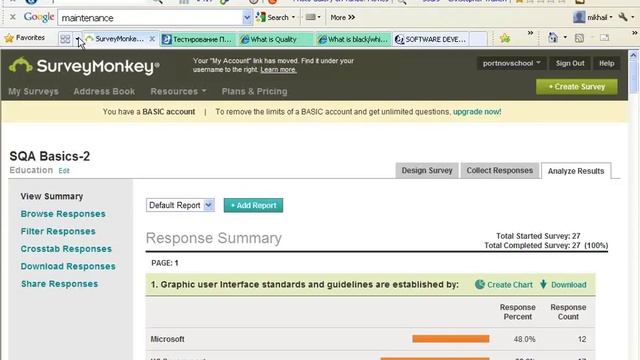Screen dimensions: 640x360
Task: Open Google toolbar wrench settings
Action: pyautogui.click(x=623, y=17)
